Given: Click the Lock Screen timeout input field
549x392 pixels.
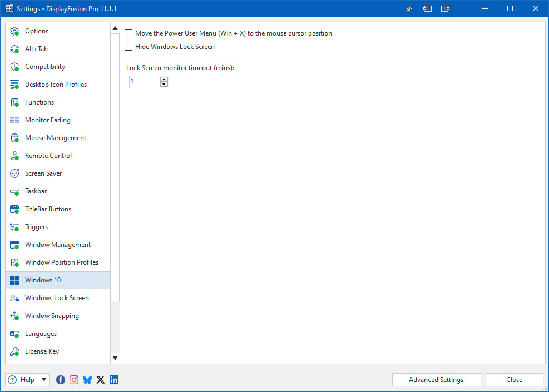Looking at the screenshot, I should [x=144, y=82].
